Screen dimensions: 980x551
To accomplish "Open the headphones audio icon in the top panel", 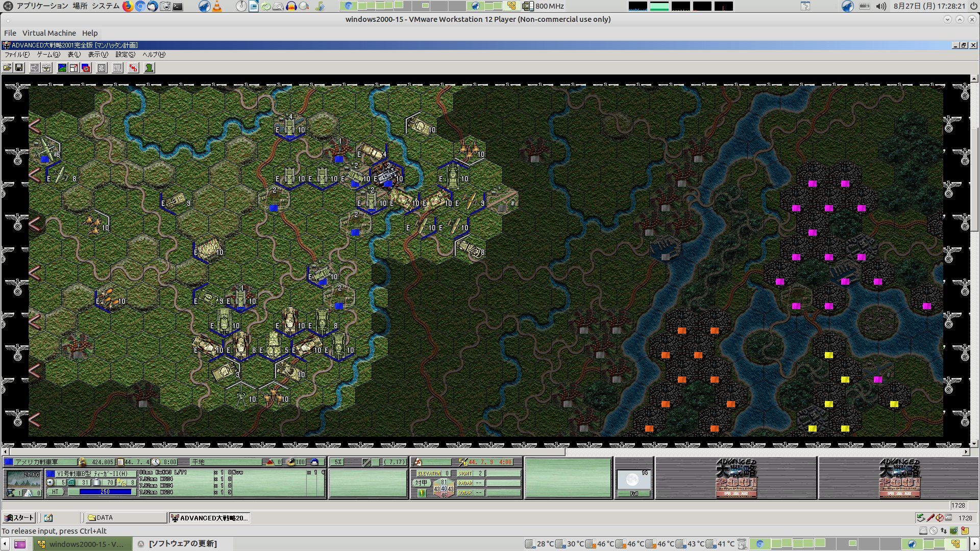I will [291, 6].
